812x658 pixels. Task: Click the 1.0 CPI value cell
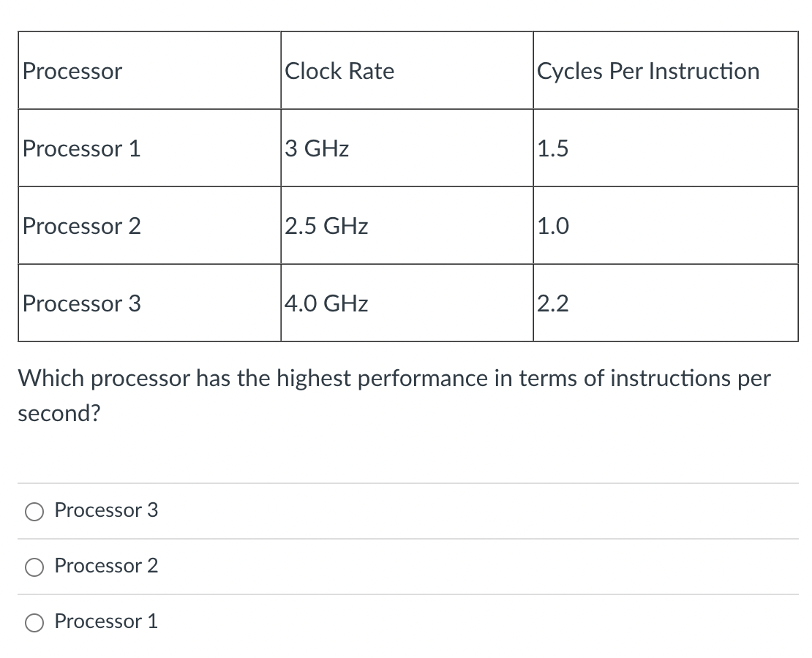[x=552, y=226]
